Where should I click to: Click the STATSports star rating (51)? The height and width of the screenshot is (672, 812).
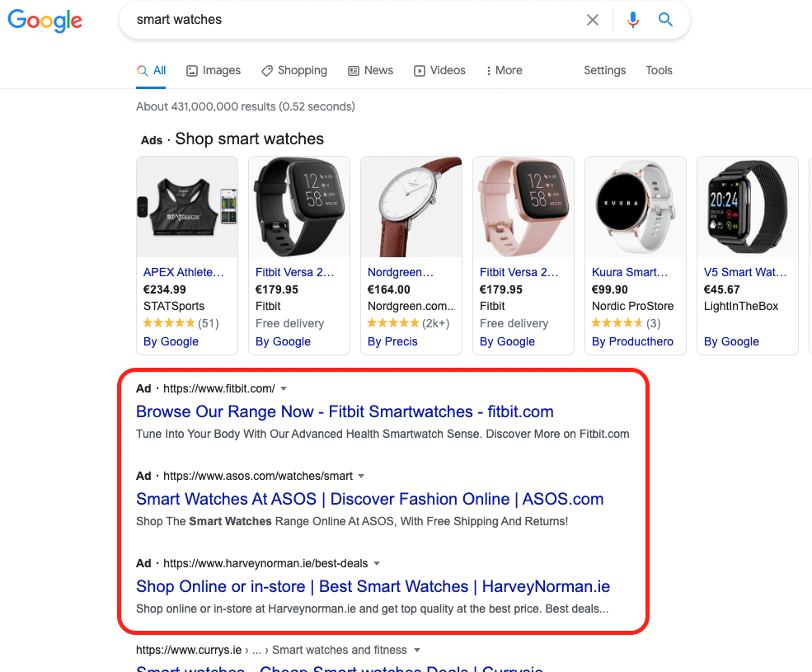point(181,323)
